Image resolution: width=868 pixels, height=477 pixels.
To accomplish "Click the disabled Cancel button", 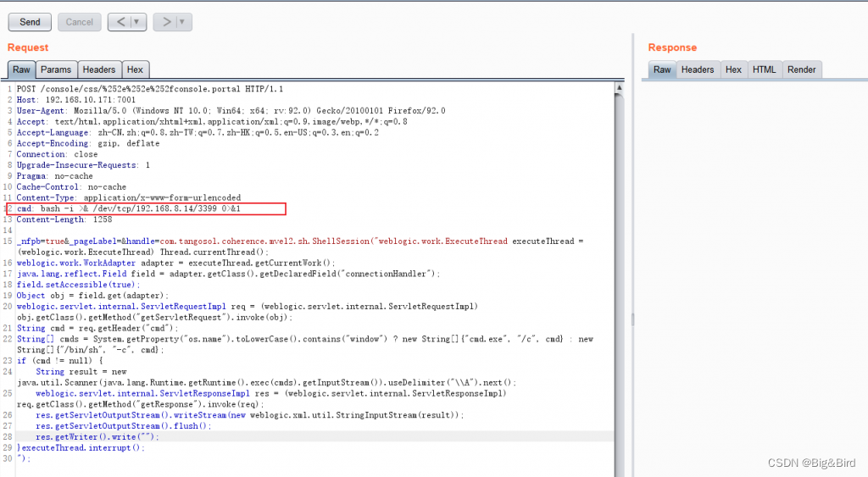I will pos(79,22).
